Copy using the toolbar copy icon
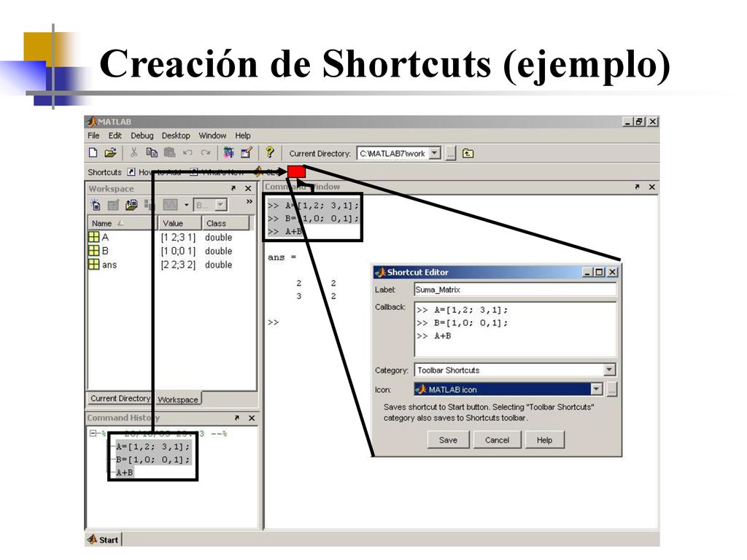The height and width of the screenshot is (560, 747). pos(152,152)
